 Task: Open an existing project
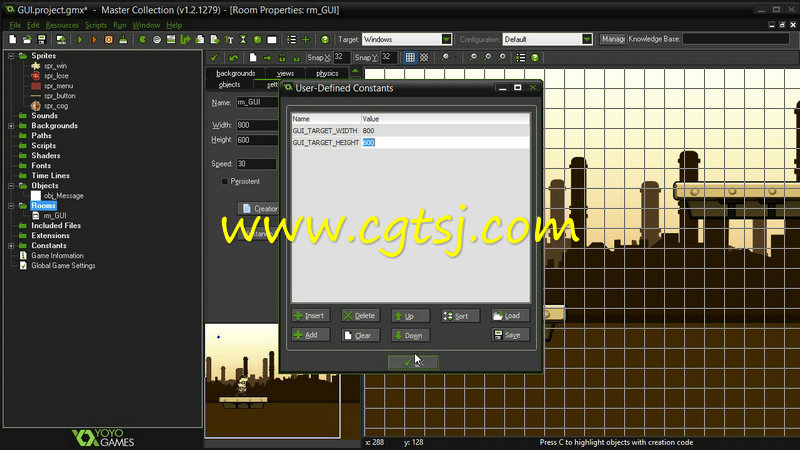[x=27, y=39]
